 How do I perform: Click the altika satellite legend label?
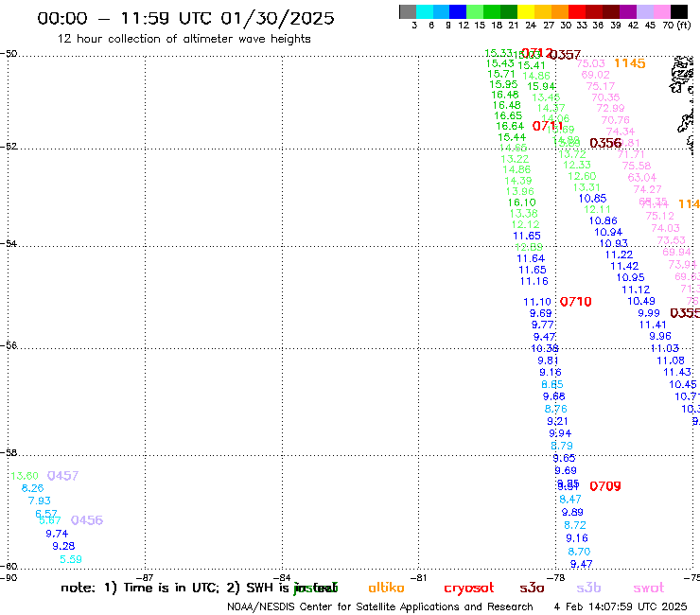[386, 588]
